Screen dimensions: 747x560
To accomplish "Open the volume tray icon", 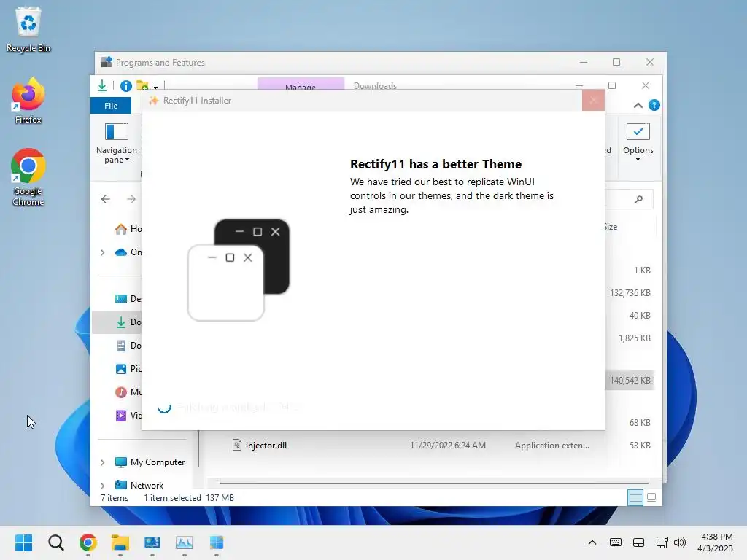I will click(x=680, y=542).
